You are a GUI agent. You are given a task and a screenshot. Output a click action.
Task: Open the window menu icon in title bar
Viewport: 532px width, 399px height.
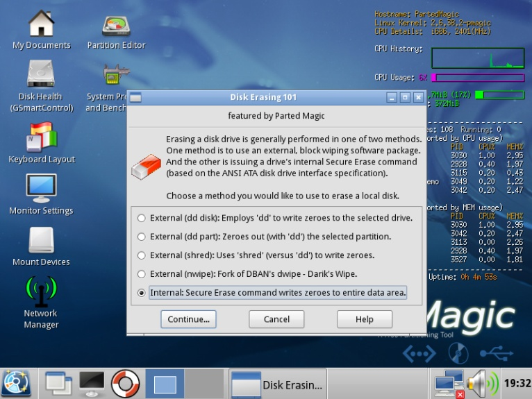point(135,97)
